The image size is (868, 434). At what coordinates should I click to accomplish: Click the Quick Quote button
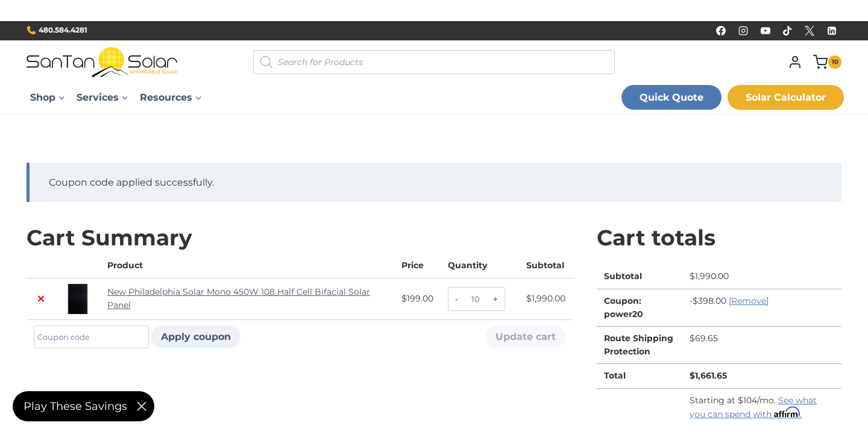tap(671, 98)
